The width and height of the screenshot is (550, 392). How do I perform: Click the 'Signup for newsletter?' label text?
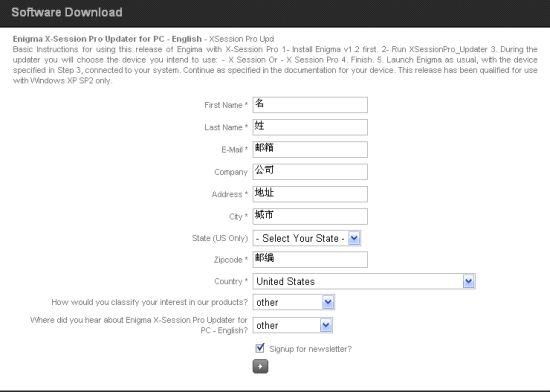point(310,349)
